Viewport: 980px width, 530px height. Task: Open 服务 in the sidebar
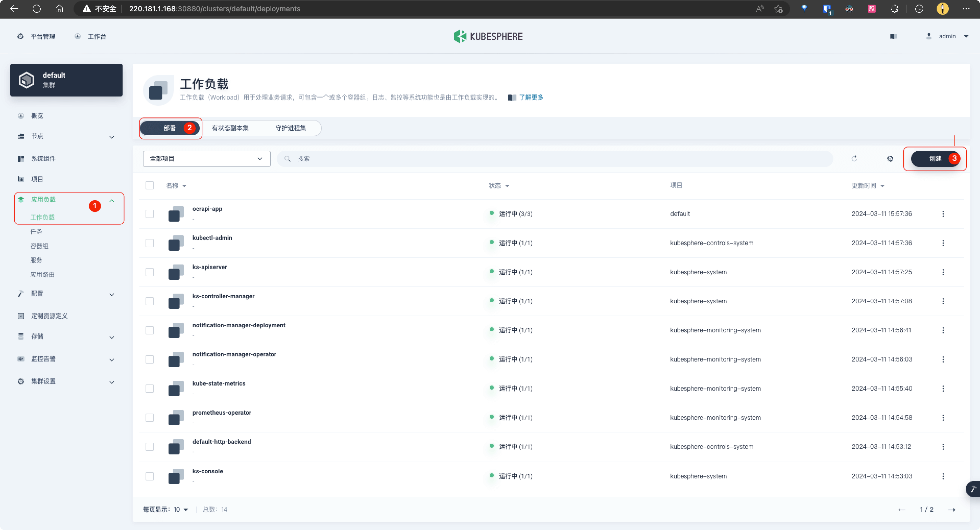(36, 260)
